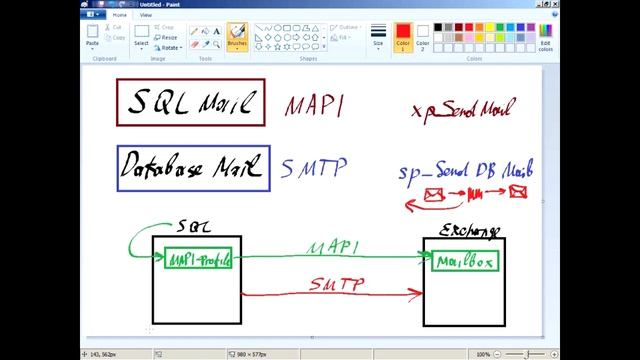
Task: Open the Paste dropdown arrow
Action: click(92, 49)
